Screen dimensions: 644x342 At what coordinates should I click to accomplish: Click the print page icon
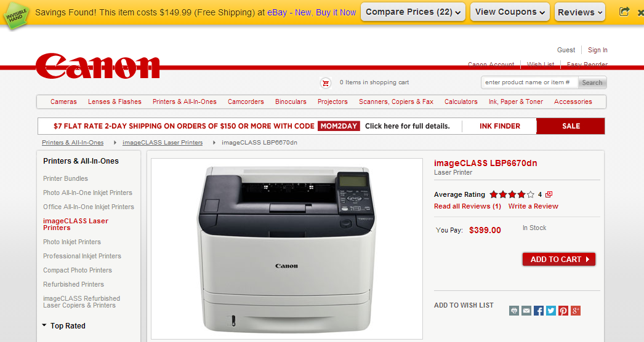coord(514,311)
